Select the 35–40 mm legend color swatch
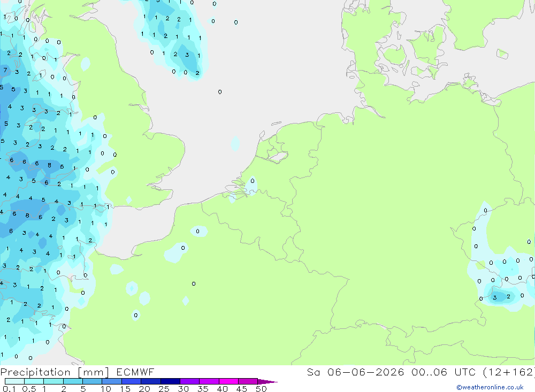The image size is (535, 392). 209,381
